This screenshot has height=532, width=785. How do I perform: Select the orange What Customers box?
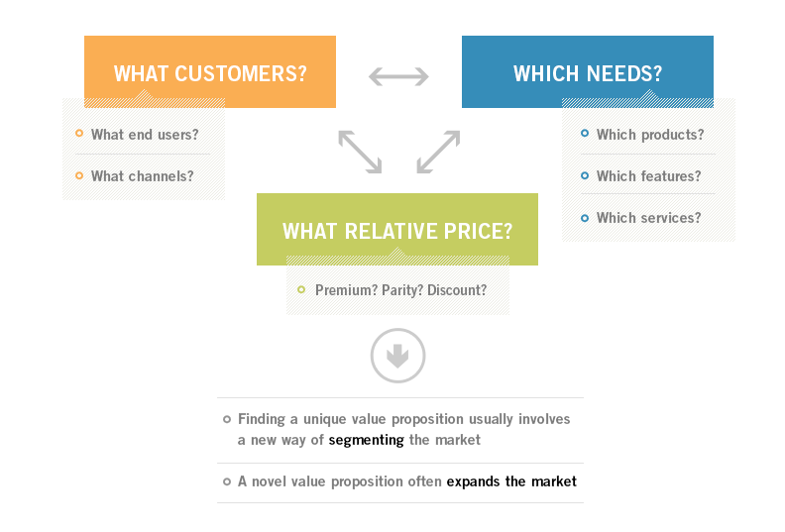210,71
